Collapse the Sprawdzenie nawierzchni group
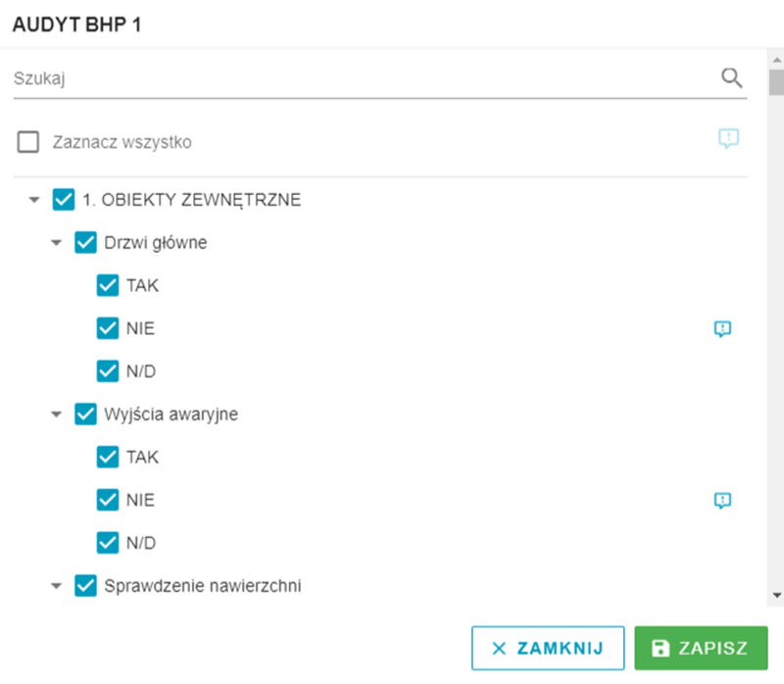 coord(56,586)
